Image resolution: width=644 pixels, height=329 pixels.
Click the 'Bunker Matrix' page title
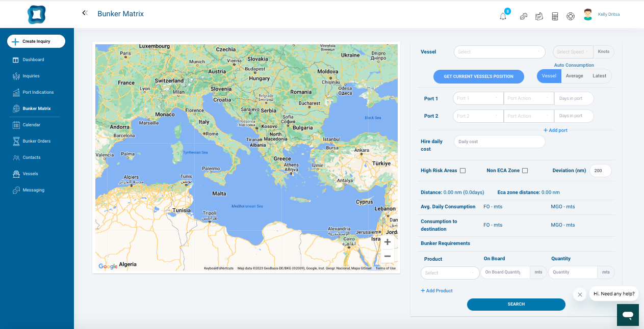tap(121, 14)
